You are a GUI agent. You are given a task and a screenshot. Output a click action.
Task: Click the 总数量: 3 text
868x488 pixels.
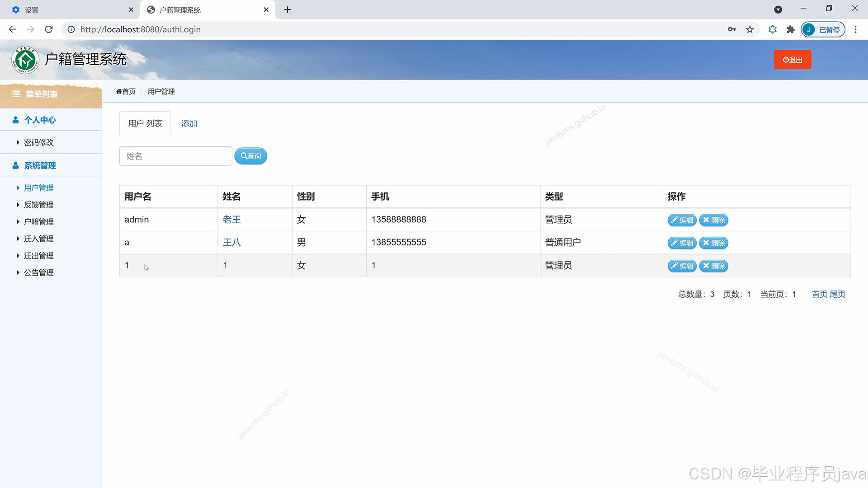pyautogui.click(x=696, y=294)
